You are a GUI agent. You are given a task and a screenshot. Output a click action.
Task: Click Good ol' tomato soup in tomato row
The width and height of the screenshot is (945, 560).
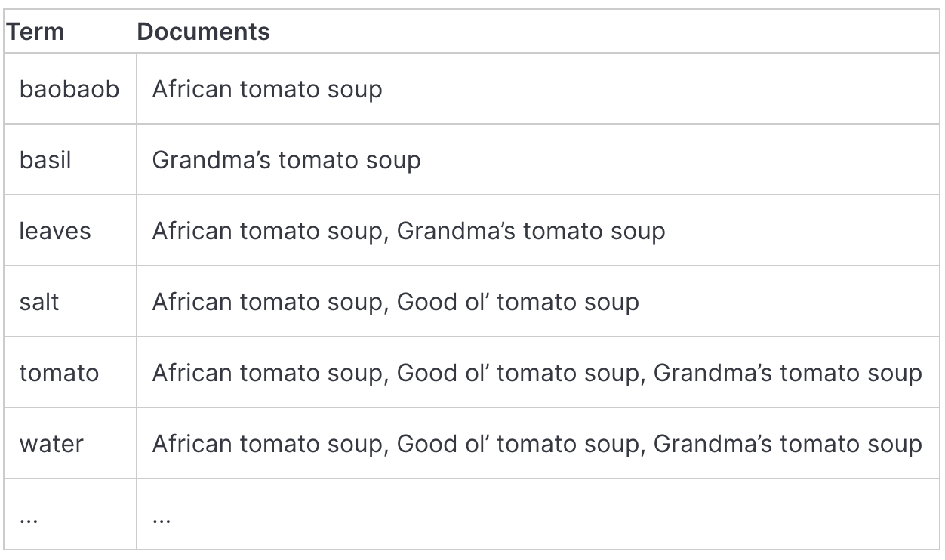click(x=518, y=373)
